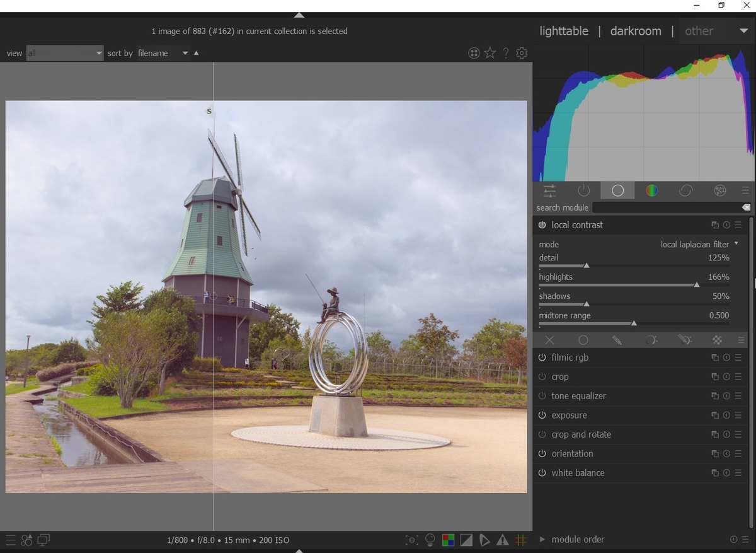Viewport: 756px width, 553px height.
Task: Switch off the filmic rgb module
Action: (542, 358)
